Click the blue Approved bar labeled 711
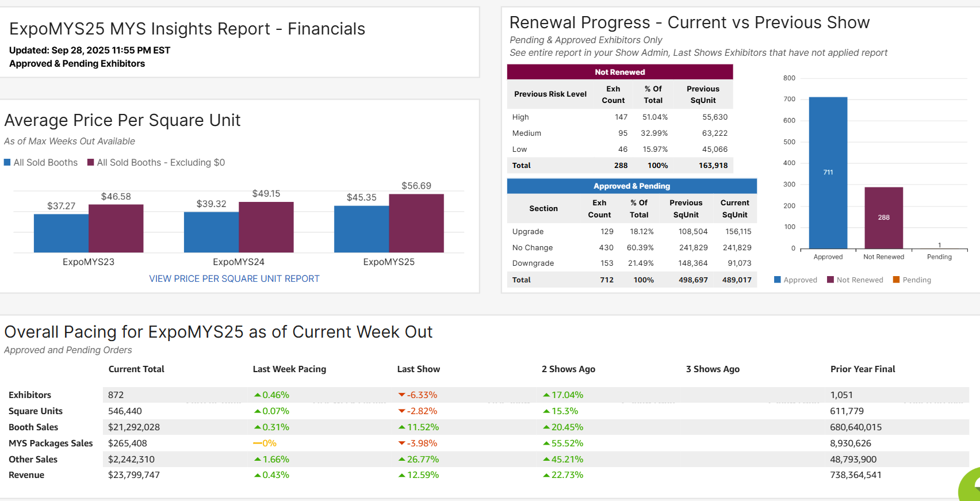Viewport: 980px width, 501px height. pyautogui.click(x=828, y=173)
